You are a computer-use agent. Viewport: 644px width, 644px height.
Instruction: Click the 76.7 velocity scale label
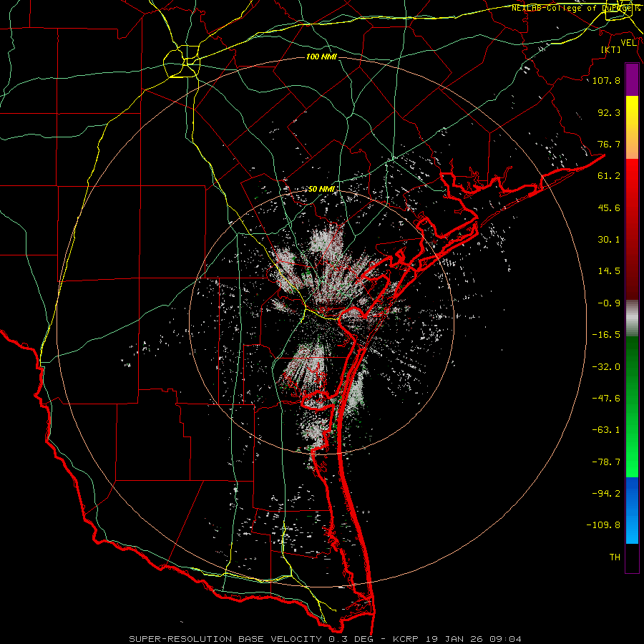tap(609, 144)
